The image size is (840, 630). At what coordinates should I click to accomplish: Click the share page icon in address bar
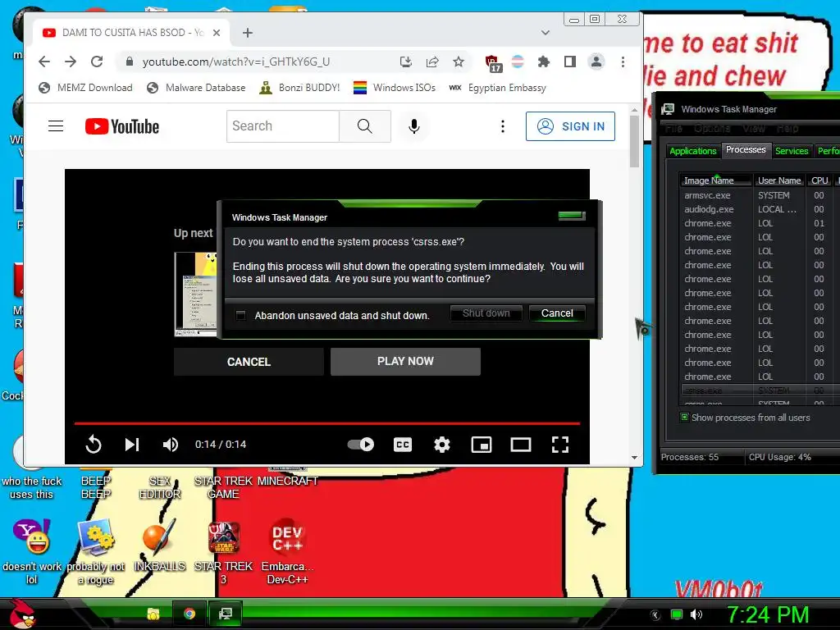point(432,62)
